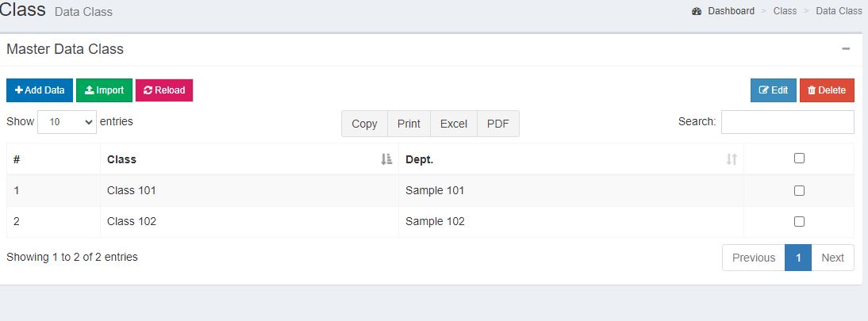
Task: Go to pagination page 1
Action: coord(798,258)
